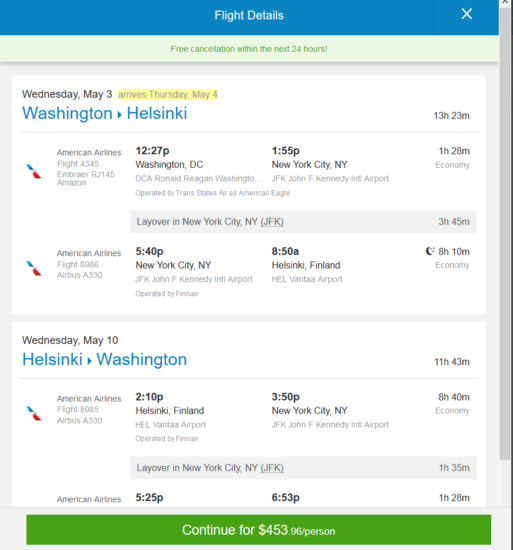Click the free cancellation banner
The image size is (513, 550).
[249, 49]
